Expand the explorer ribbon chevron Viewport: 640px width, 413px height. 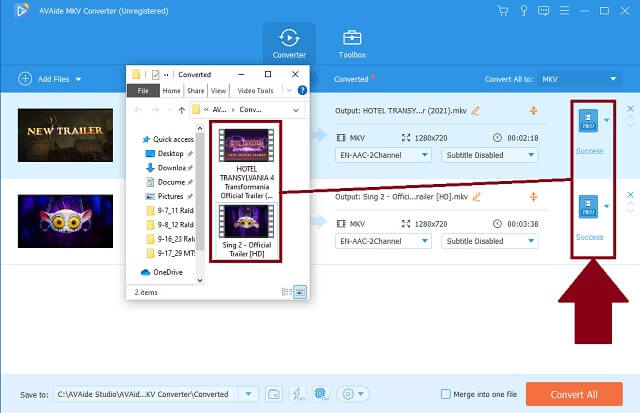(x=289, y=91)
